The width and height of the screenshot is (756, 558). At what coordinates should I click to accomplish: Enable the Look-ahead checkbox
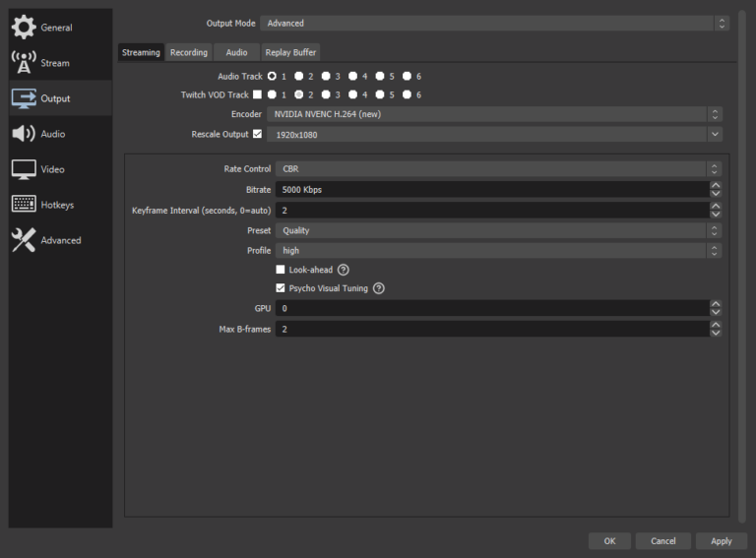coord(281,270)
